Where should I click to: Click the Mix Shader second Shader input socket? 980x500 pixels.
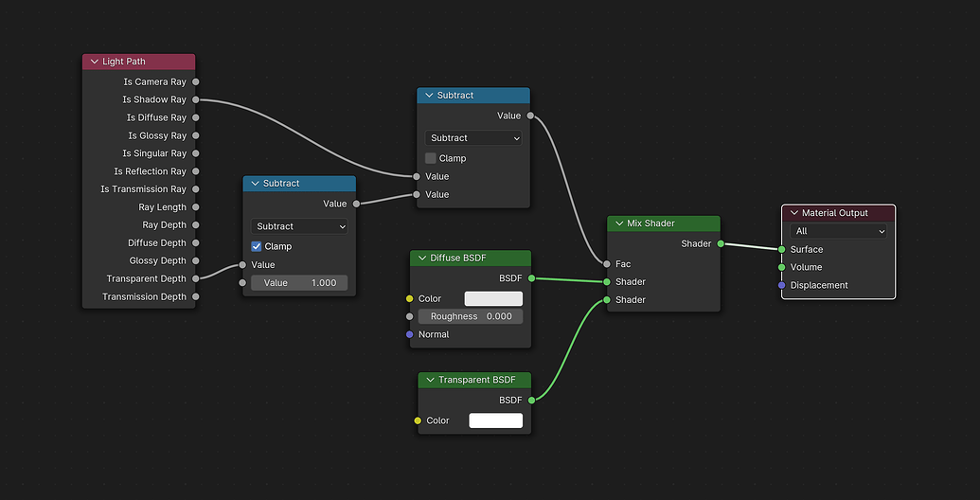click(x=606, y=300)
